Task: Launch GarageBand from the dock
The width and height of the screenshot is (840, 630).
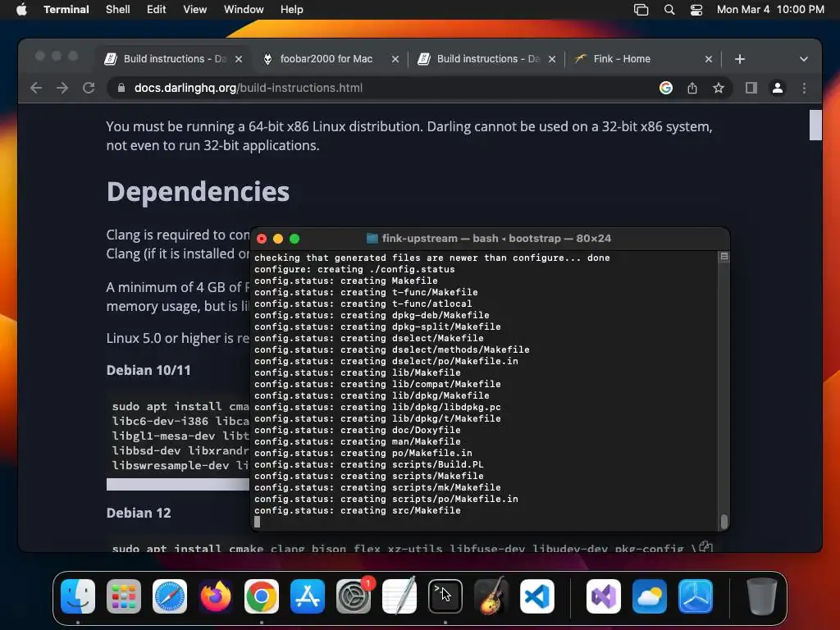Action: tap(491, 596)
